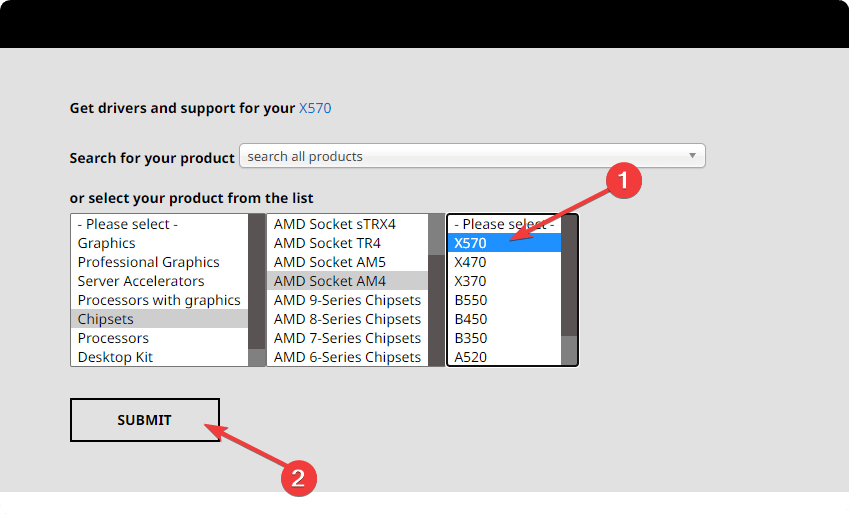Select X570 in the chipset list
Viewport: 849px width, 515px height.
tap(470, 243)
